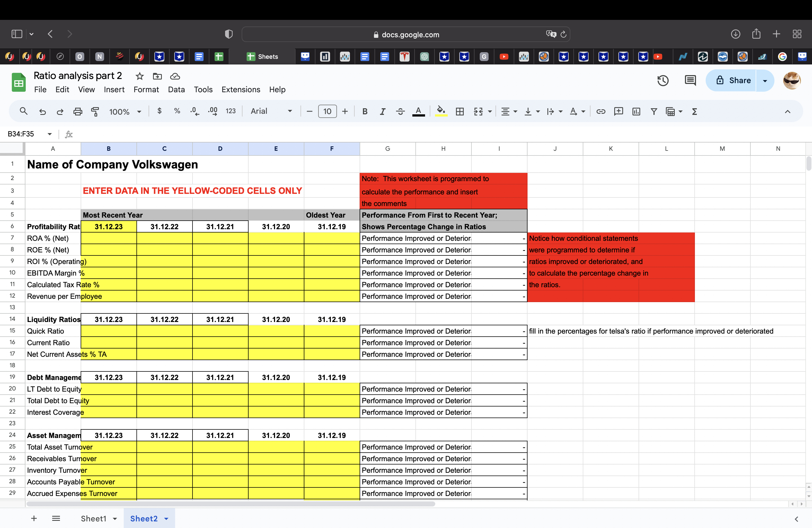Create a filter on the data

[x=654, y=111]
